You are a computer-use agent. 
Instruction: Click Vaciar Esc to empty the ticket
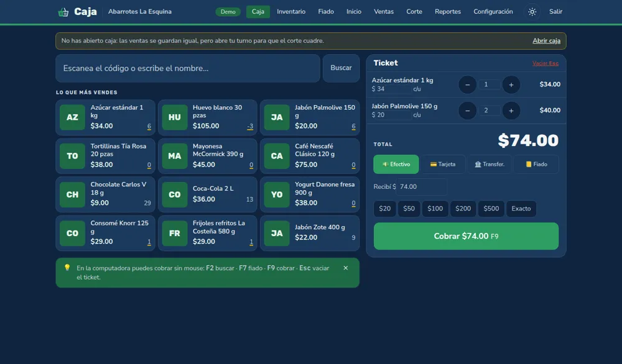(x=545, y=63)
